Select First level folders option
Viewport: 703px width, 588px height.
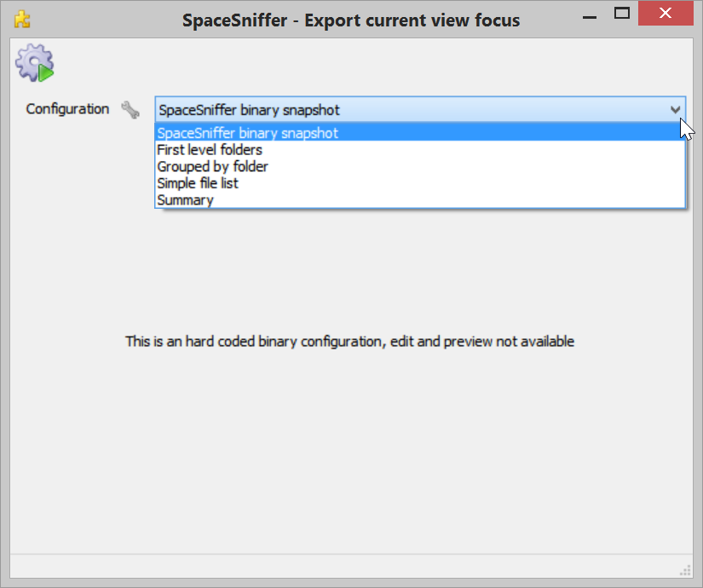click(x=420, y=149)
